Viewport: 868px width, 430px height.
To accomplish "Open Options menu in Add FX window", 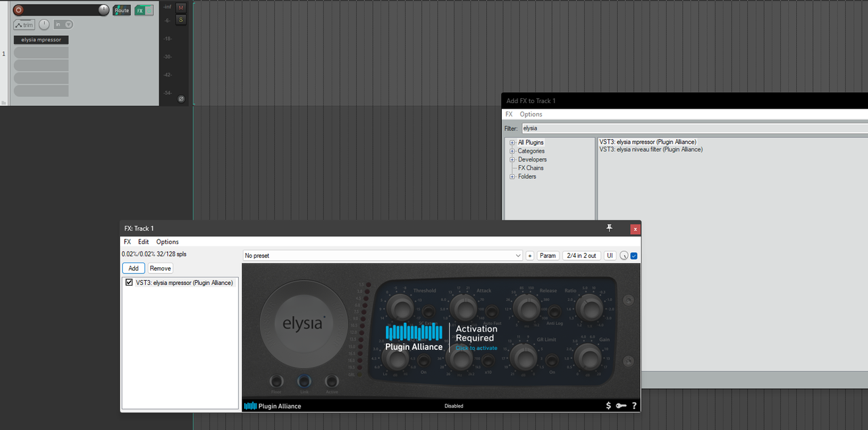I will [x=531, y=114].
